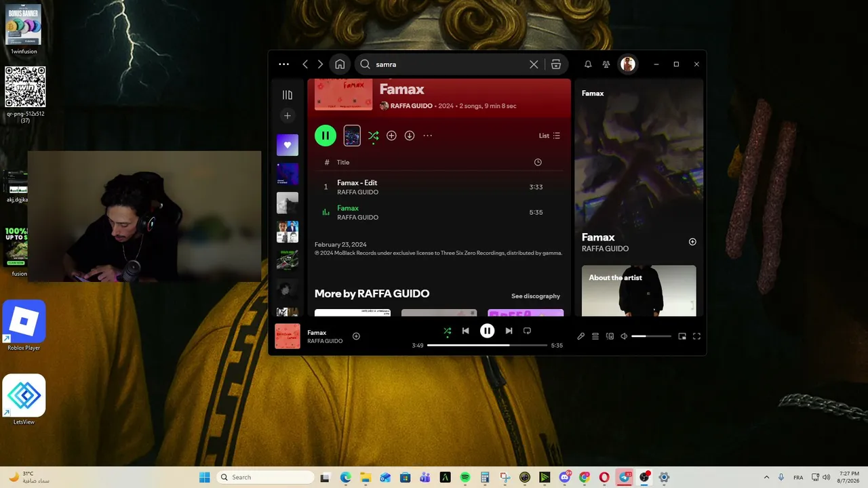Click the "See discography" link

(536, 296)
